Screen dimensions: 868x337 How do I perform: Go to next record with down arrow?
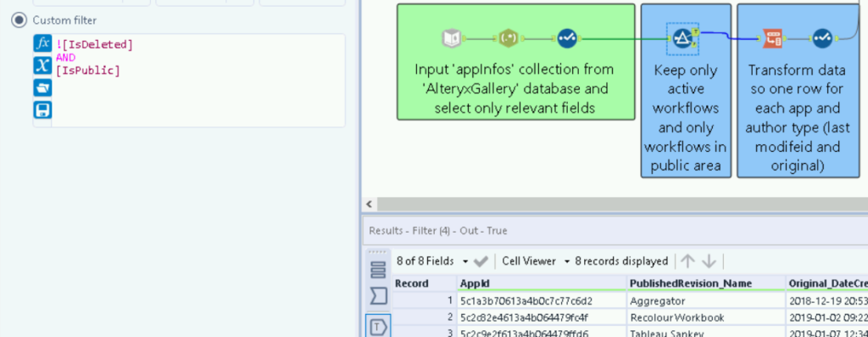tap(709, 261)
